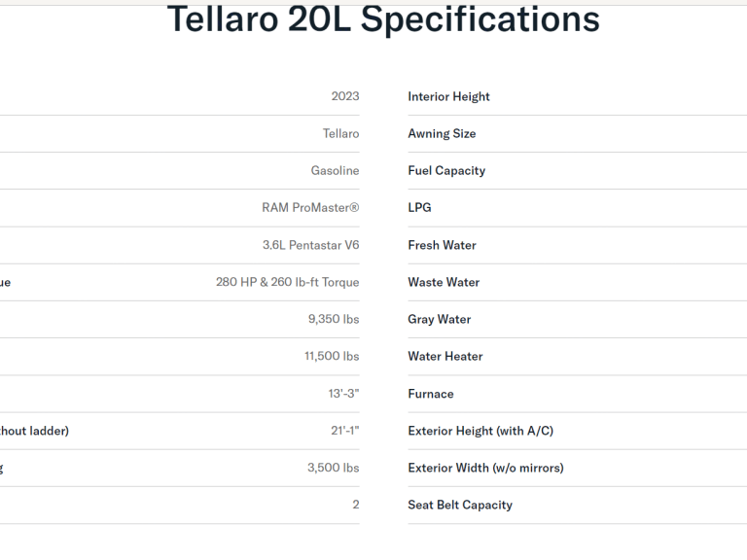747x560 pixels.
Task: Click the 280 HP & 260 lb-ft Torque value
Action: click(x=288, y=282)
